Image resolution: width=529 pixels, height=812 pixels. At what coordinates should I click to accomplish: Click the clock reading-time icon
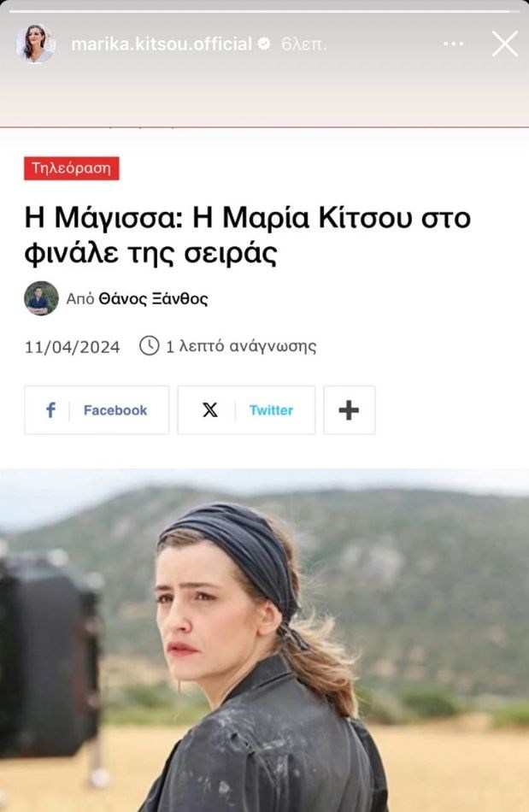pyautogui.click(x=149, y=345)
